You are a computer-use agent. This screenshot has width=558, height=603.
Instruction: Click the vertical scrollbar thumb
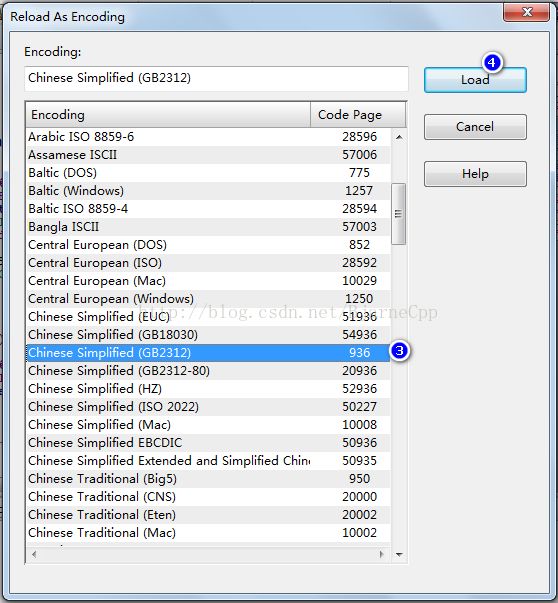click(x=398, y=214)
